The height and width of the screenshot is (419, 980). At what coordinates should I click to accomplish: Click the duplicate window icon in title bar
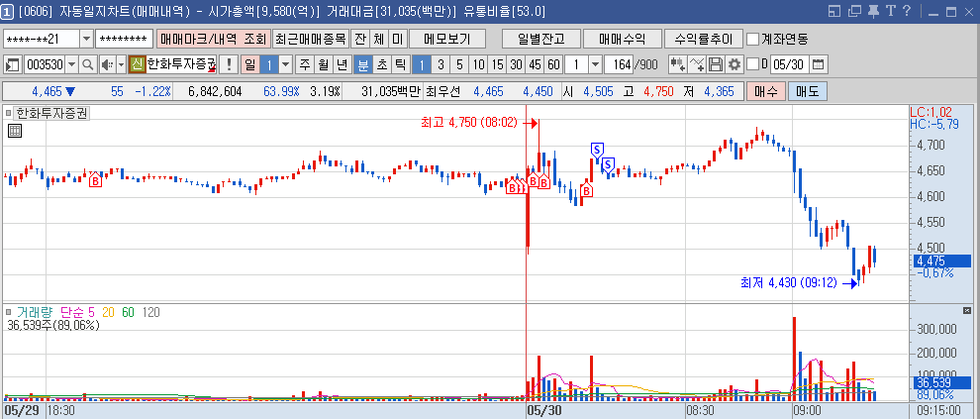854,11
